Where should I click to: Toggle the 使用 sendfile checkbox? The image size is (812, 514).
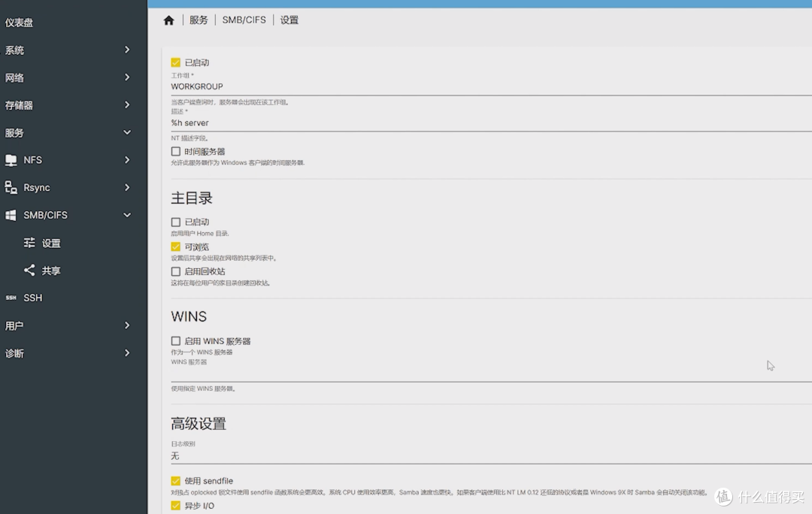coord(176,481)
